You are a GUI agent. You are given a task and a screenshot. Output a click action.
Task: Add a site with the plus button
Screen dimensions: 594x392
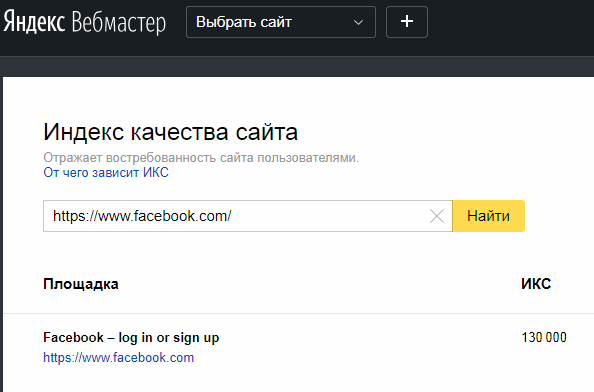point(407,22)
